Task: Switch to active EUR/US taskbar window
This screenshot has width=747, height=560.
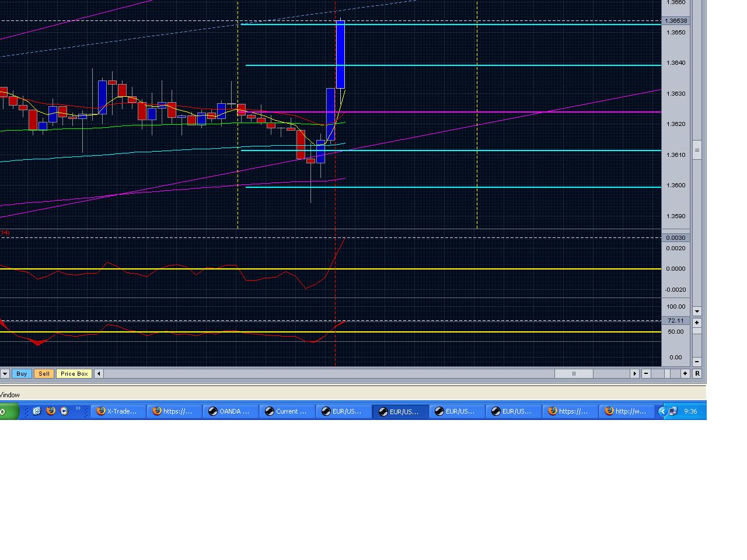Action: click(x=399, y=411)
